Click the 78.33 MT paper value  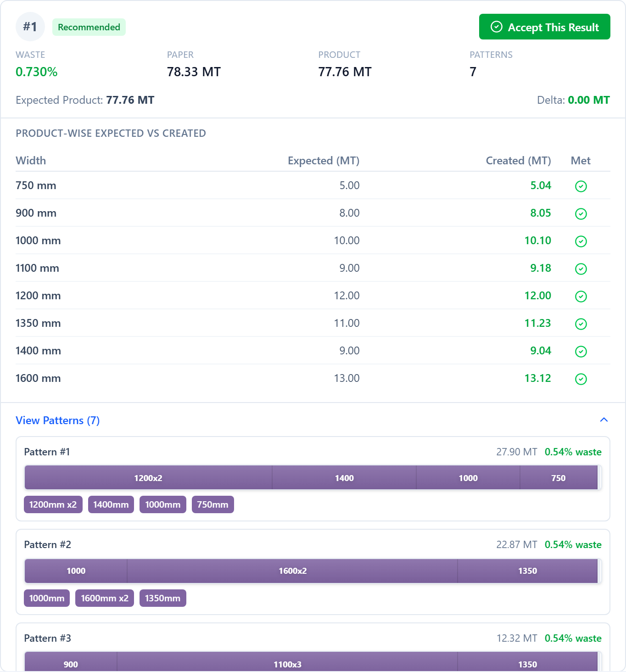194,72
